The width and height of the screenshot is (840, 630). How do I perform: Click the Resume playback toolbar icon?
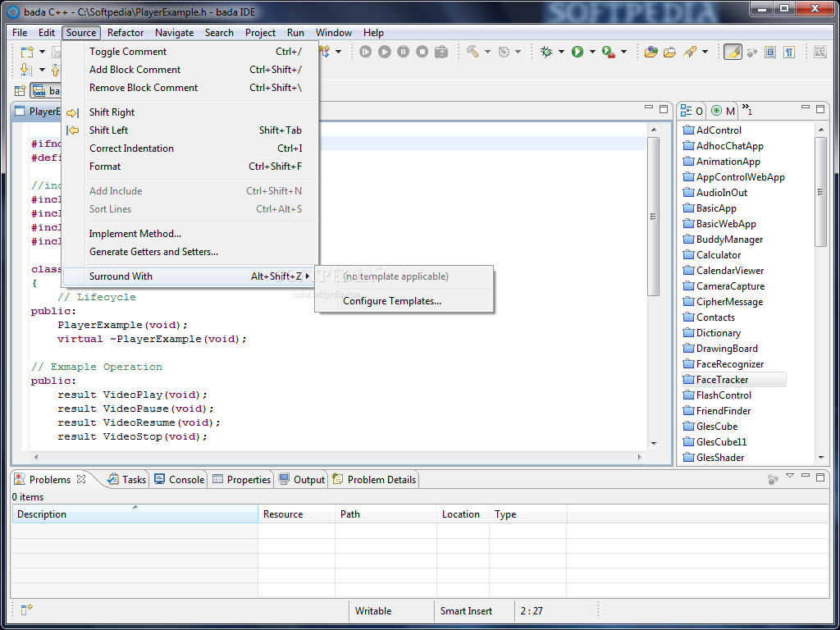pos(365,52)
